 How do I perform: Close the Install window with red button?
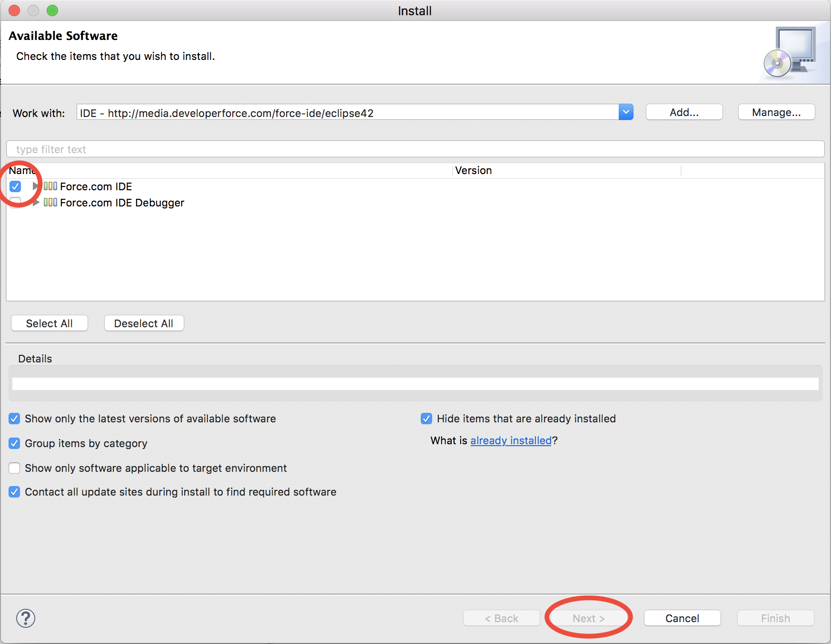point(14,10)
